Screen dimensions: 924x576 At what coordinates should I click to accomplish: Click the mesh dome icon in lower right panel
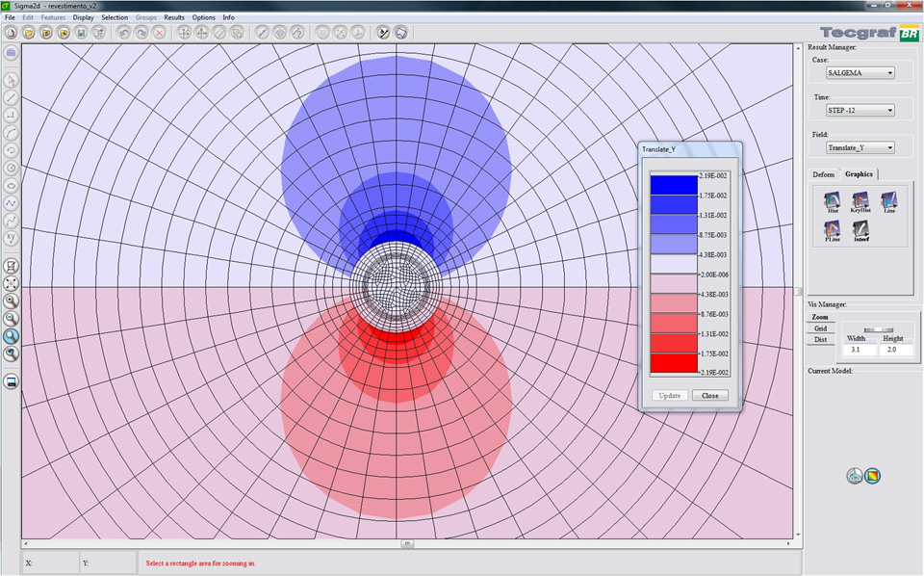click(855, 476)
